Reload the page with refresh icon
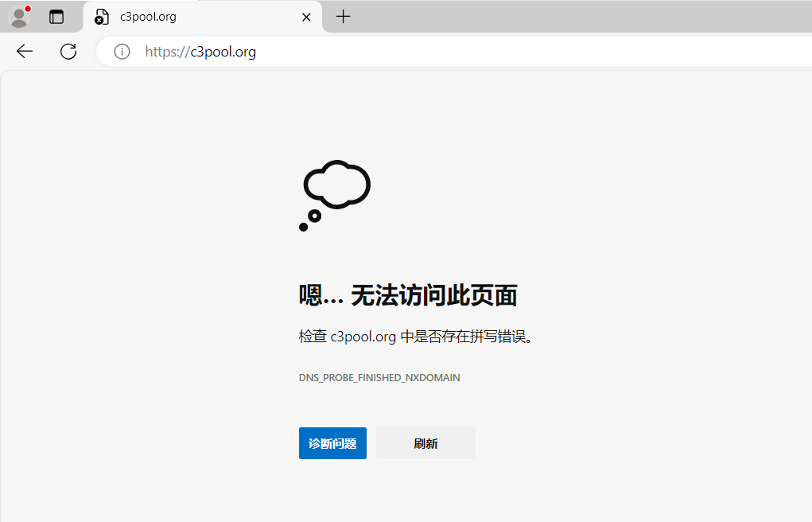Image resolution: width=812 pixels, height=522 pixels. click(x=68, y=51)
